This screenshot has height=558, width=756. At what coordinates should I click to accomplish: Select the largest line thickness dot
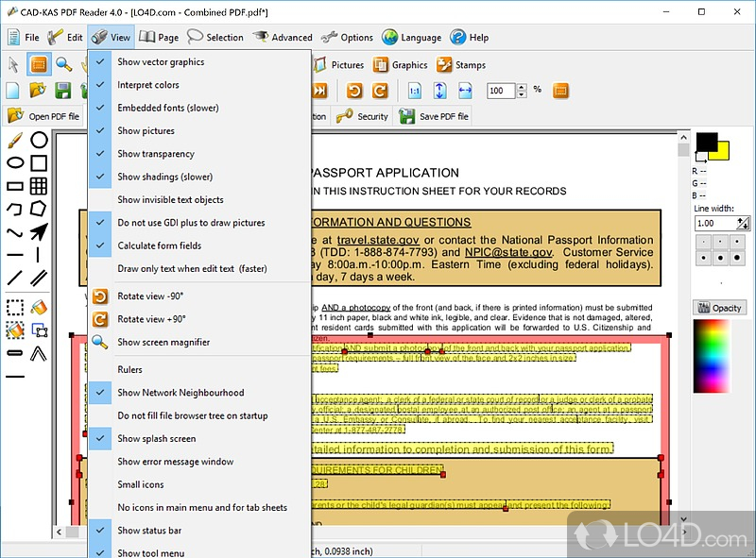[x=737, y=259]
